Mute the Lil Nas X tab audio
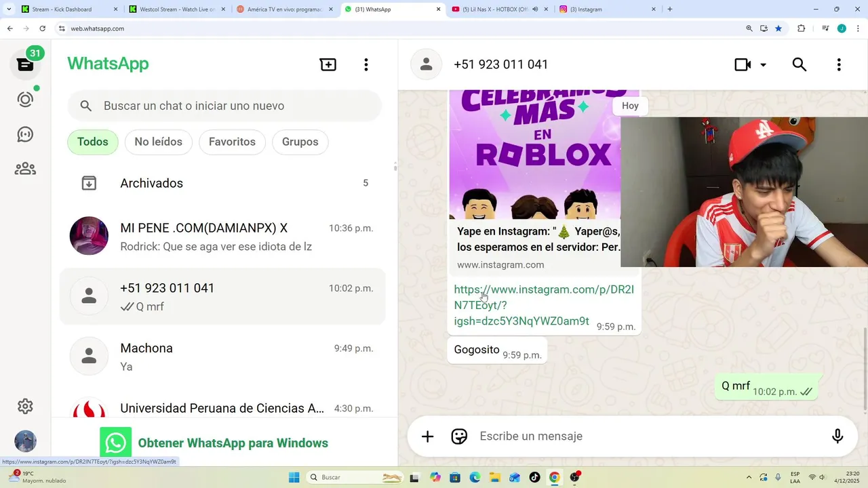The height and width of the screenshot is (488, 868). (x=535, y=9)
